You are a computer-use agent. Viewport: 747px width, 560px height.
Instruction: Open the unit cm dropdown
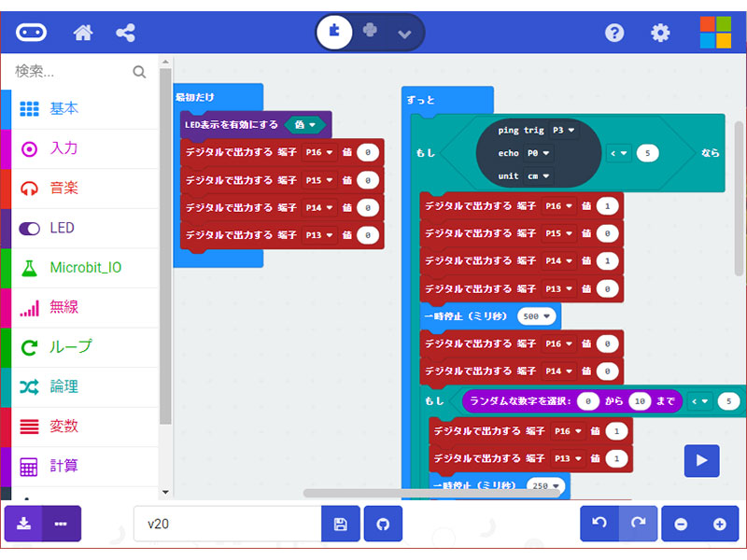540,175
